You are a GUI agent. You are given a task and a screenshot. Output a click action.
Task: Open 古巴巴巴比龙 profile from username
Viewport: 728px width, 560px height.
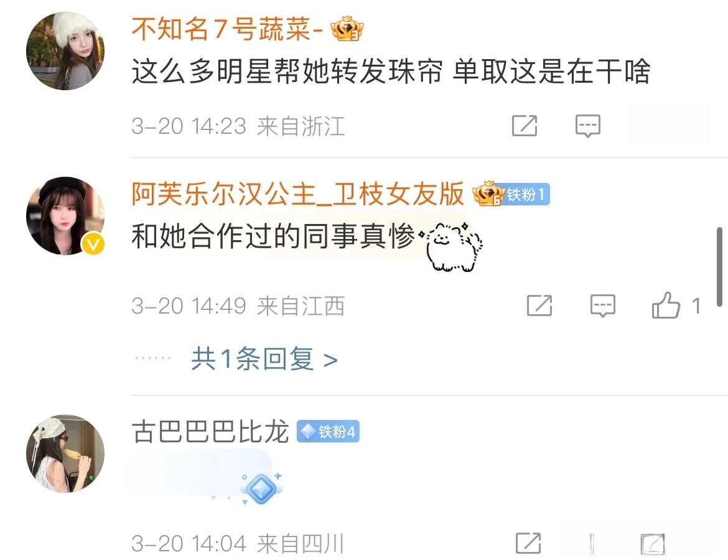point(210,431)
